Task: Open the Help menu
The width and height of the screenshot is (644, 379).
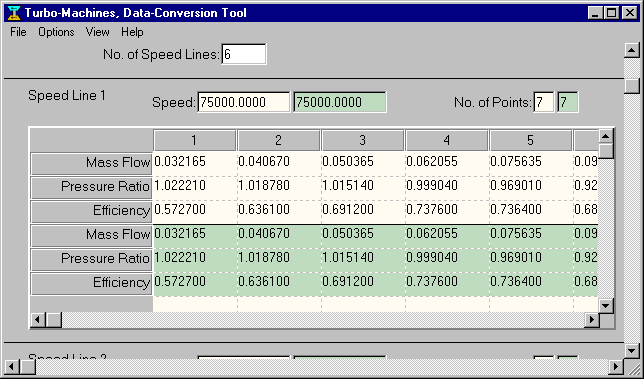Action: click(132, 32)
